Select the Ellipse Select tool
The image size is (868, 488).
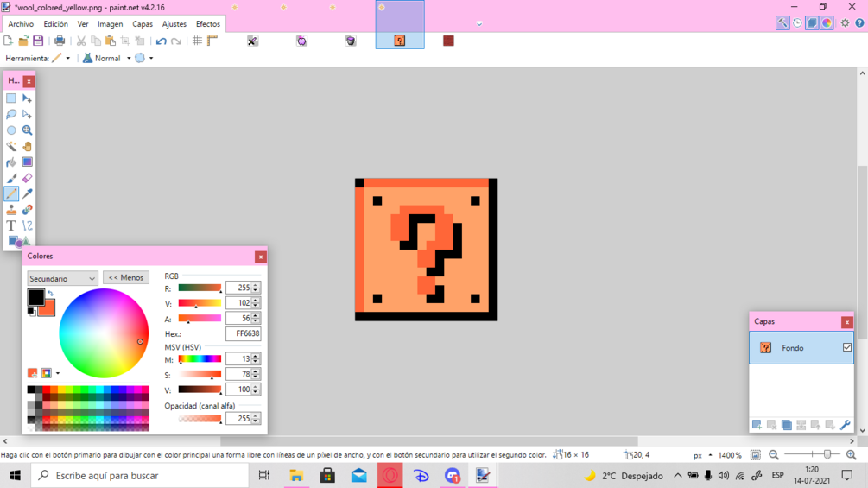tap(11, 130)
